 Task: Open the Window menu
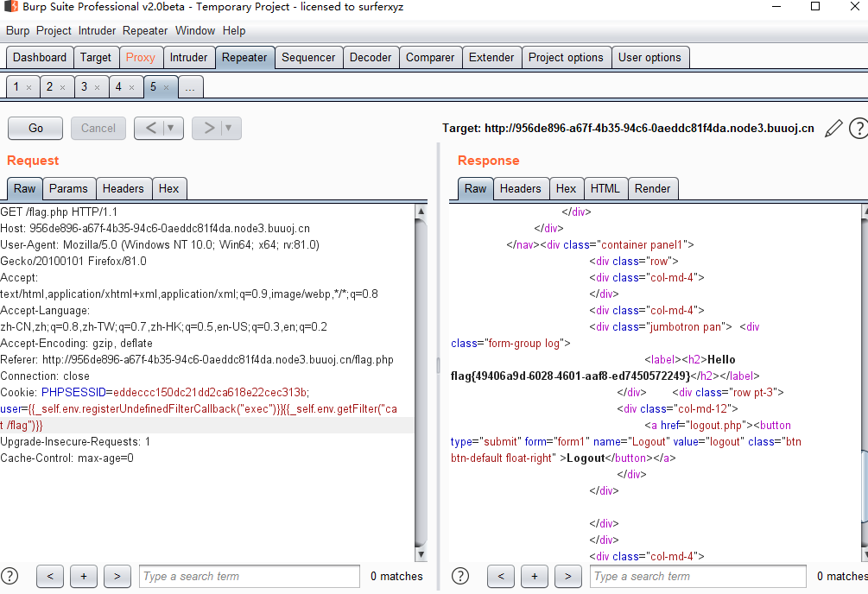coord(195,31)
